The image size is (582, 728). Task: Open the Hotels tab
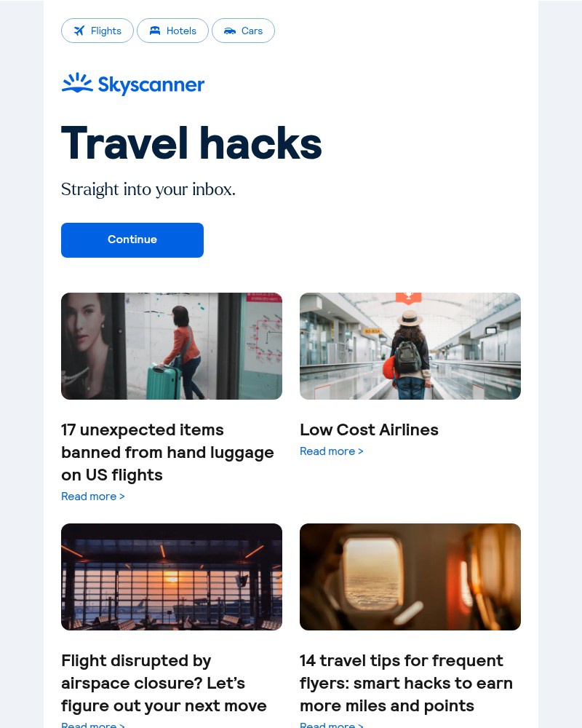click(x=172, y=31)
